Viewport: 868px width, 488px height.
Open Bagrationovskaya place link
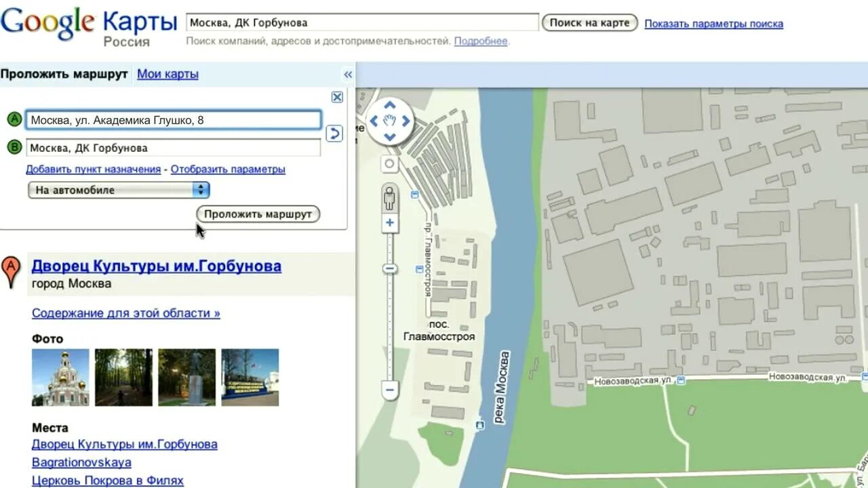(81, 462)
